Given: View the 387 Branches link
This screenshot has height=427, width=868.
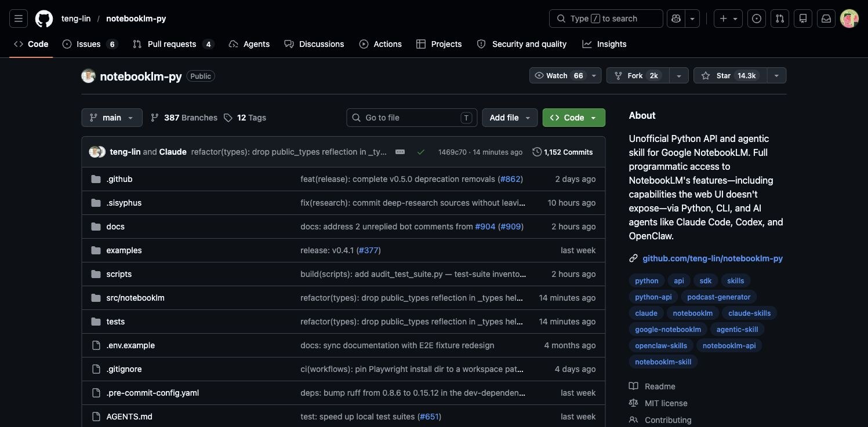Looking at the screenshot, I should pyautogui.click(x=184, y=118).
